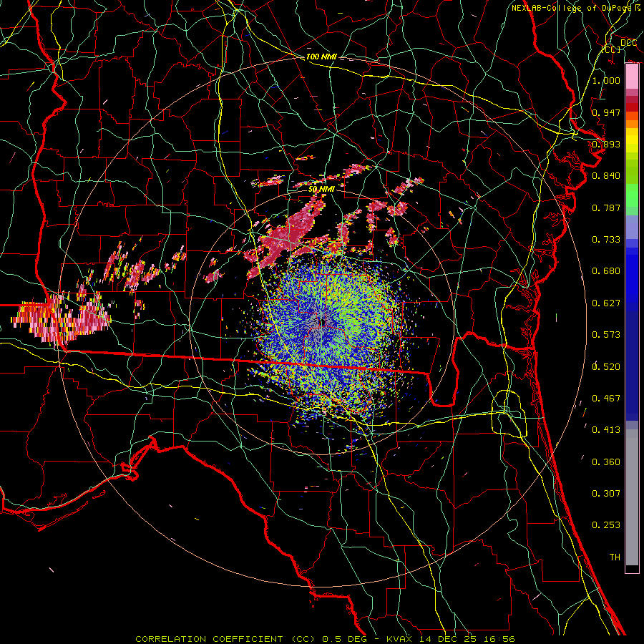Select the 0.733 legend value
Image resolution: width=644 pixels, height=644 pixels.
606,240
